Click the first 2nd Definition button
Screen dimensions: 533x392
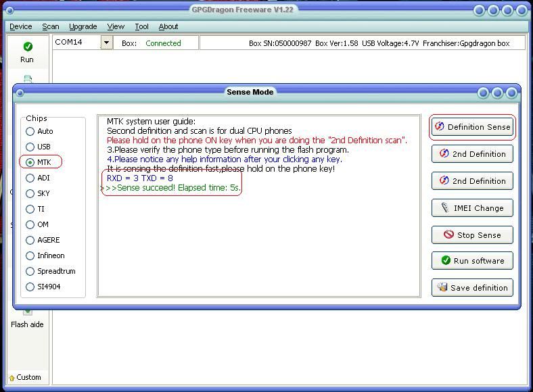[472, 154]
